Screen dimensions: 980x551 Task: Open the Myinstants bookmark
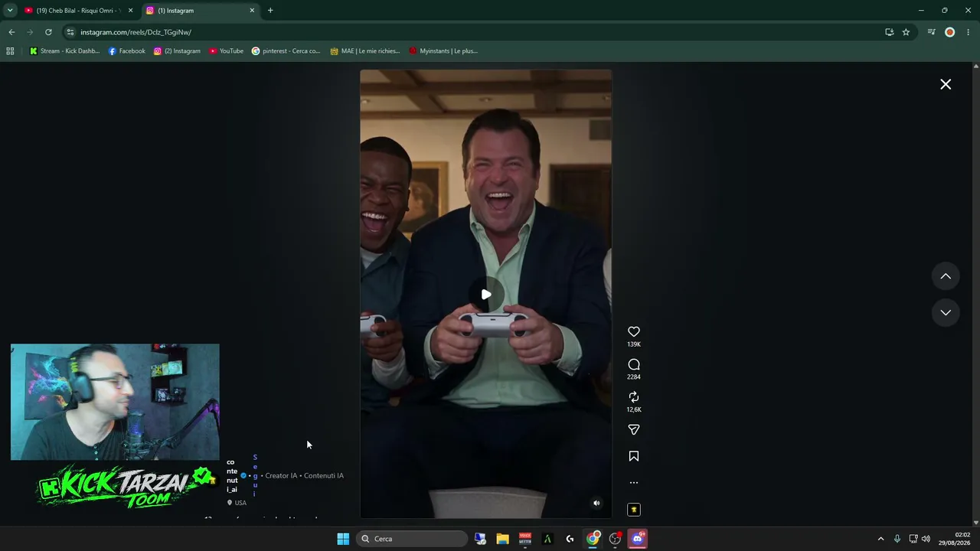[443, 51]
